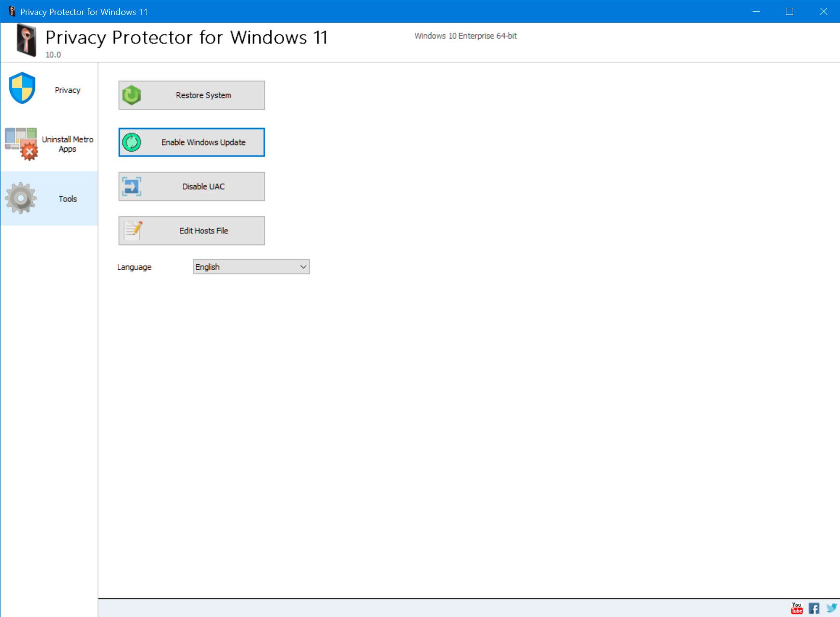
Task: Select the Tools section label
Action: pyautogui.click(x=68, y=199)
